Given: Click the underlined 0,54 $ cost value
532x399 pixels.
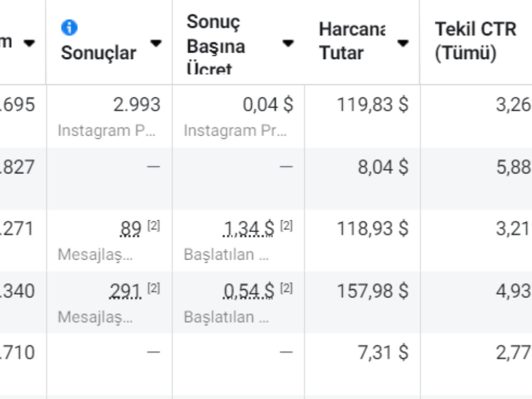Looking at the screenshot, I should [x=248, y=292].
